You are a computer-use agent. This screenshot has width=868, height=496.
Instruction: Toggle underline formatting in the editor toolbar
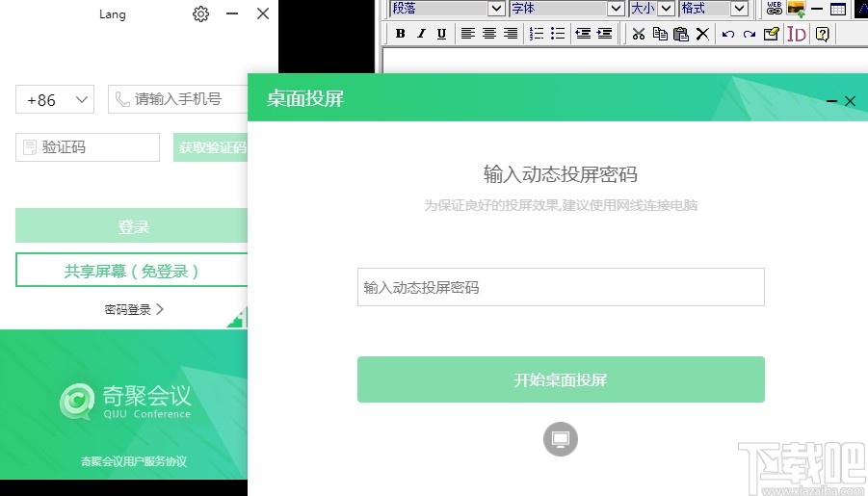pos(441,34)
